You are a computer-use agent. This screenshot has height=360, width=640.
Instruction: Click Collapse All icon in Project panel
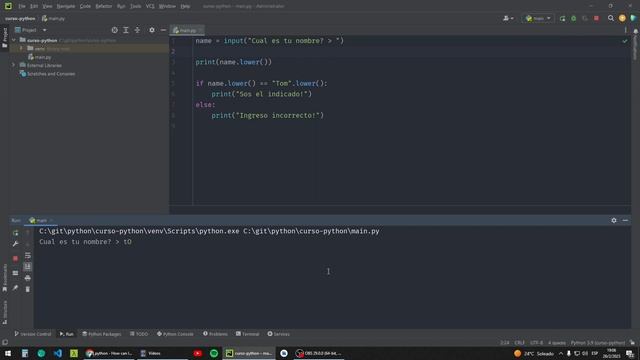click(137, 30)
